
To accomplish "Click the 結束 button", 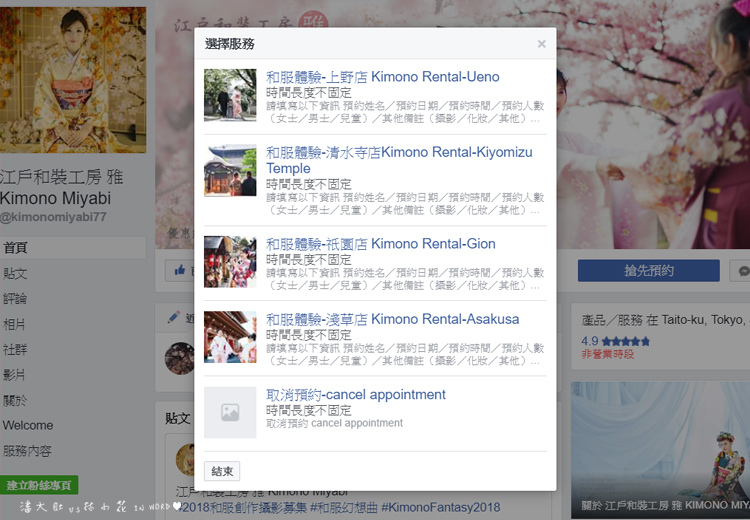I will click(x=222, y=471).
